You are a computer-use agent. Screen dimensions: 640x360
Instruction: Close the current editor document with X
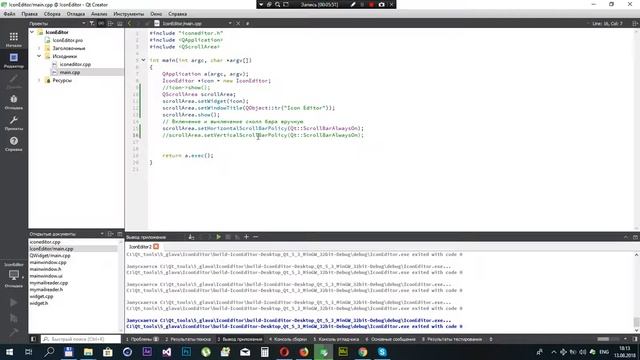point(238,24)
